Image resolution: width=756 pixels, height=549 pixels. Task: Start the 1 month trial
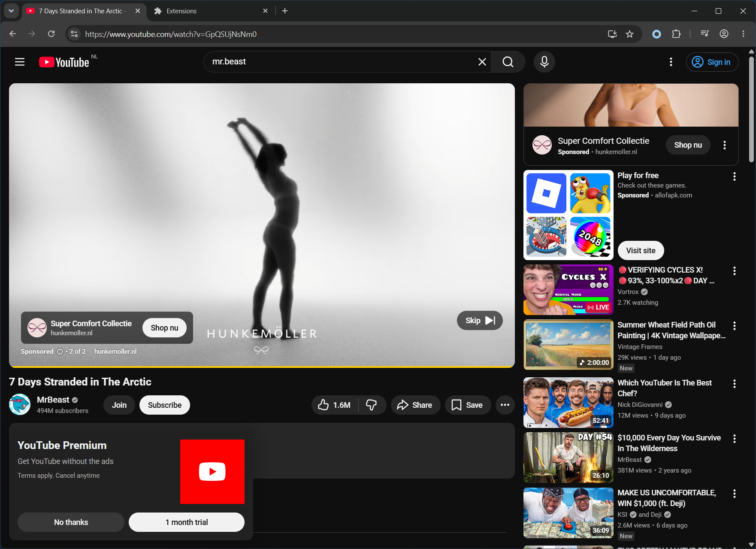(187, 522)
